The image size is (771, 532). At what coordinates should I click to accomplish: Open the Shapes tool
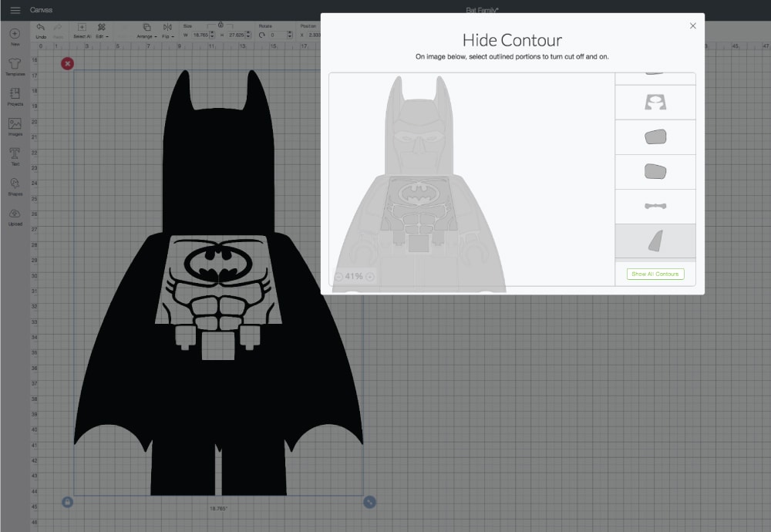click(15, 184)
